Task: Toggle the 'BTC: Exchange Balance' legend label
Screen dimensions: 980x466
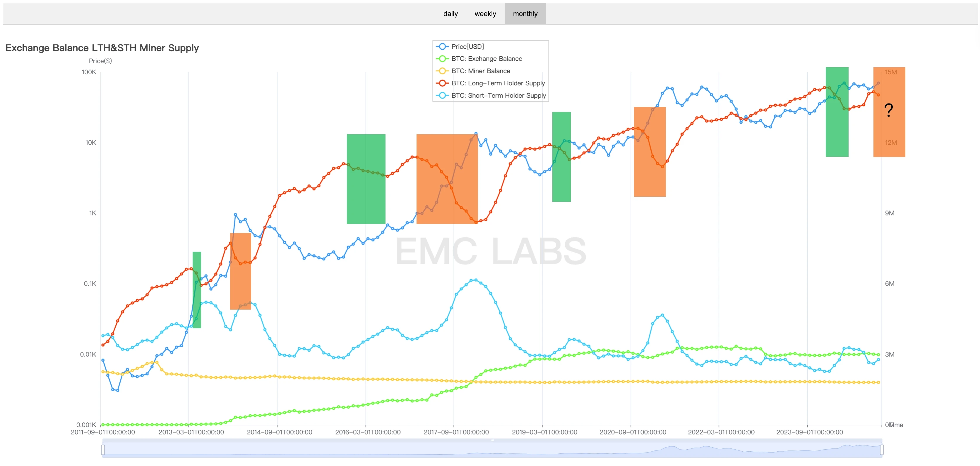Action: click(x=486, y=58)
